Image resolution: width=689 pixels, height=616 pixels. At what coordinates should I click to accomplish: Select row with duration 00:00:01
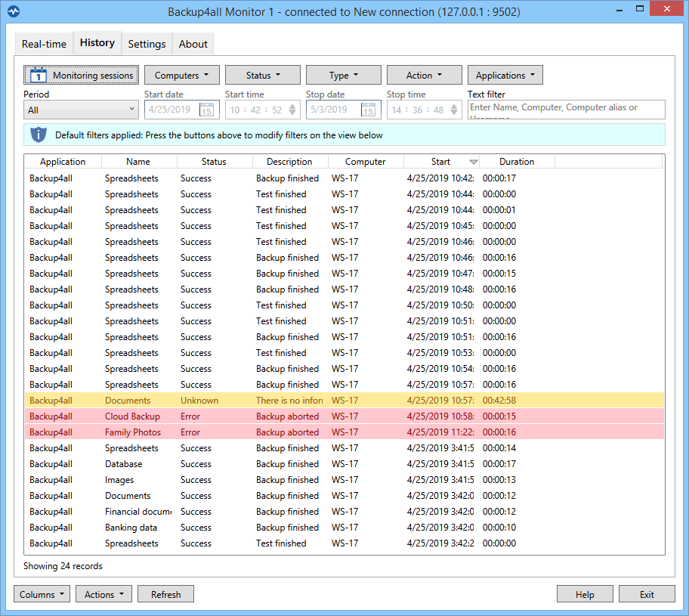[x=344, y=209]
